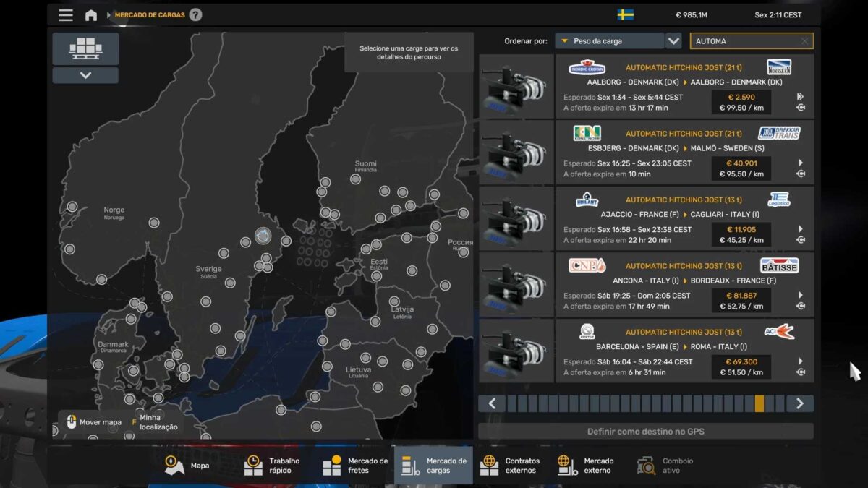Clear the AUTOMA search text
Image resolution: width=868 pixels, height=488 pixels.
coord(804,41)
